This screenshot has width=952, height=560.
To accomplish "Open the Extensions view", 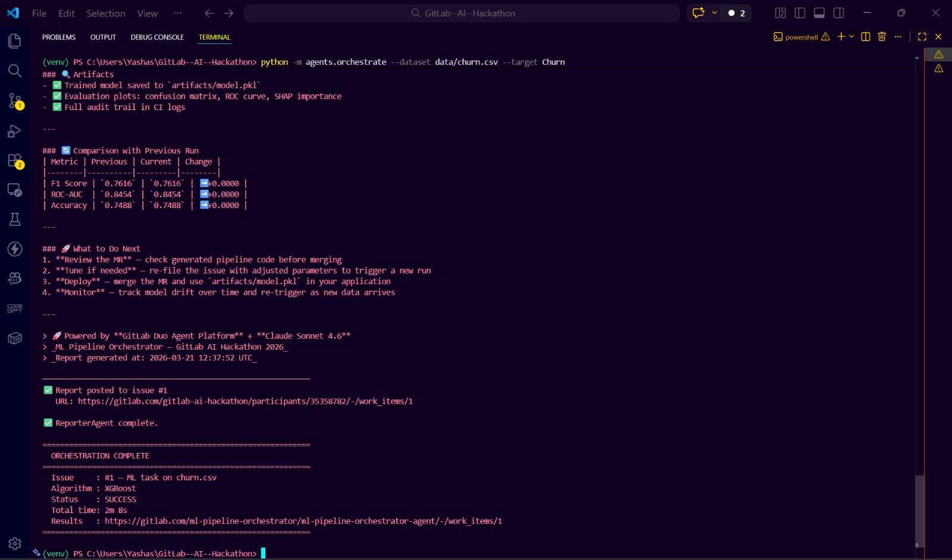I will point(15,160).
